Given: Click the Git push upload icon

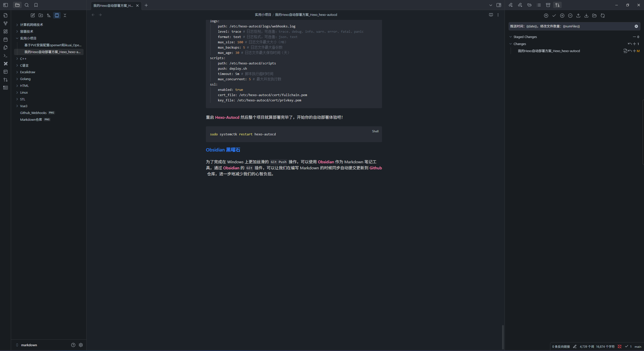Looking at the screenshot, I should [x=578, y=16].
